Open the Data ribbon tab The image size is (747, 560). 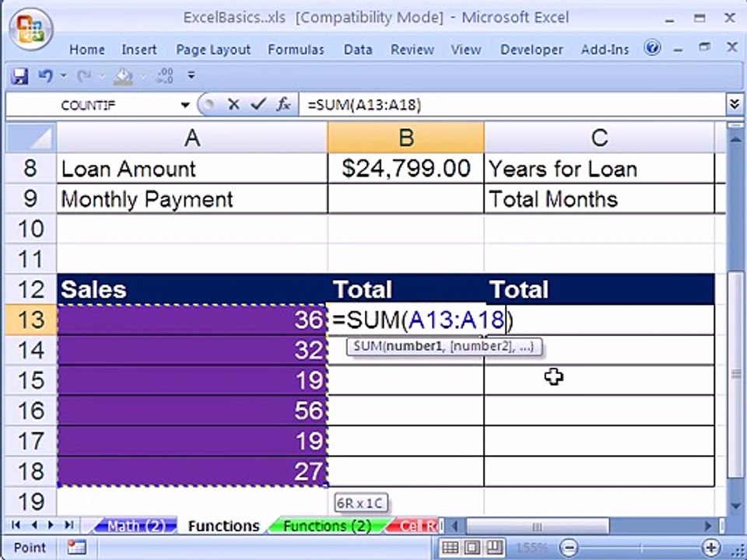pyautogui.click(x=358, y=50)
